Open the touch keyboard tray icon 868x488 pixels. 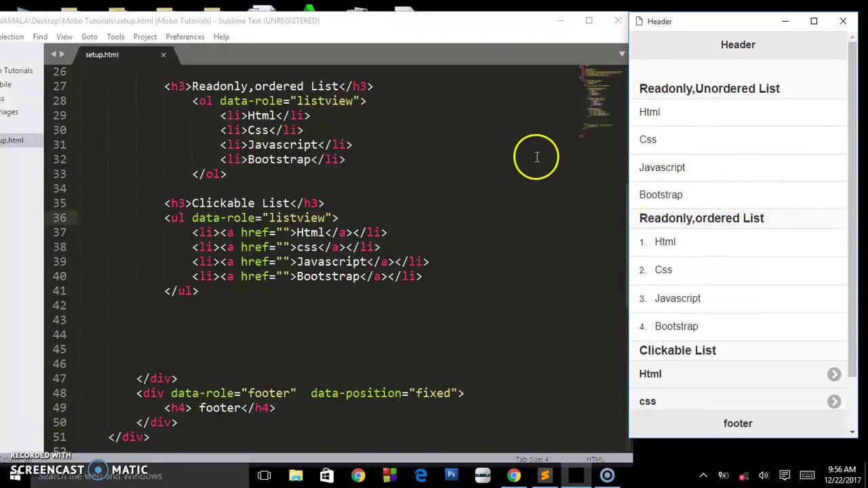point(806,476)
